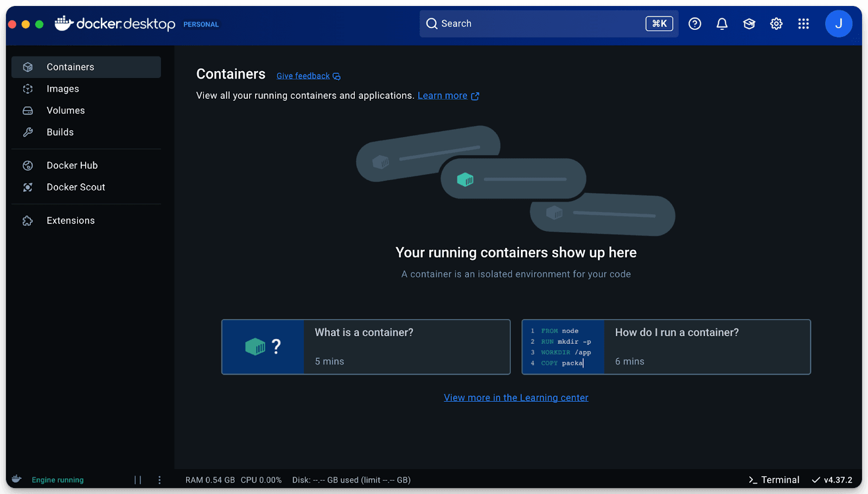Click the Give feedback link
The width and height of the screenshot is (868, 494).
tap(303, 75)
